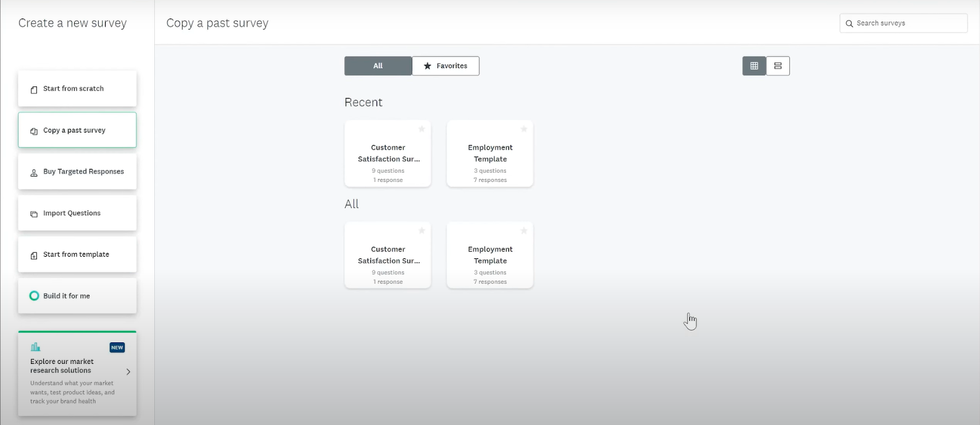
Task: Open Buy Targeted Responses option
Action: pyautogui.click(x=77, y=171)
